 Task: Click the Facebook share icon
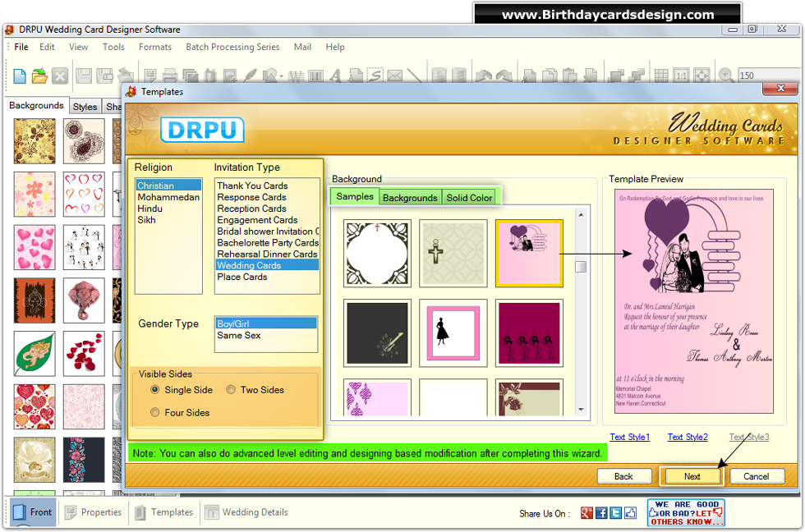point(601,512)
